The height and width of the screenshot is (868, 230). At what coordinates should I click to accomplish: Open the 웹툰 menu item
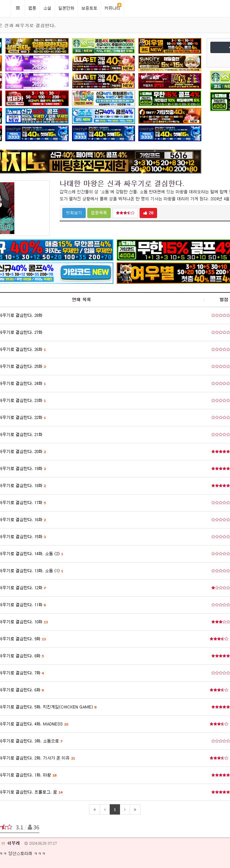(32, 8)
